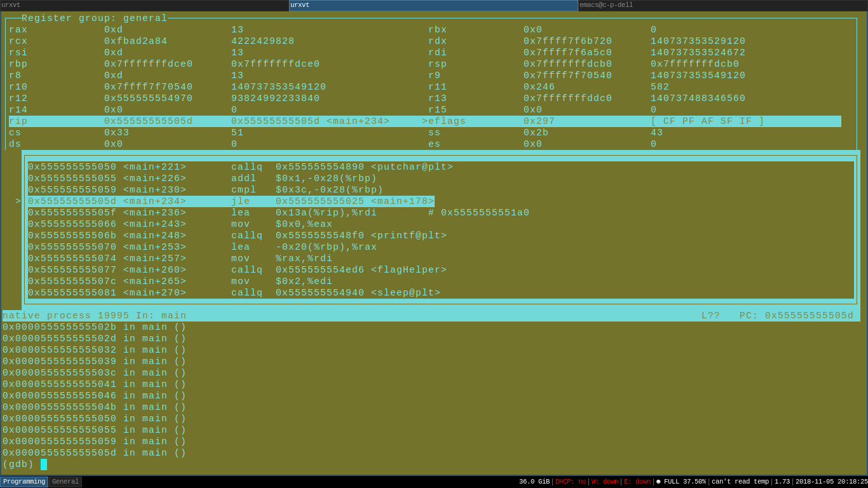Click the DHCP: no status indicator
The width and height of the screenshot is (868, 488).
[x=570, y=482]
